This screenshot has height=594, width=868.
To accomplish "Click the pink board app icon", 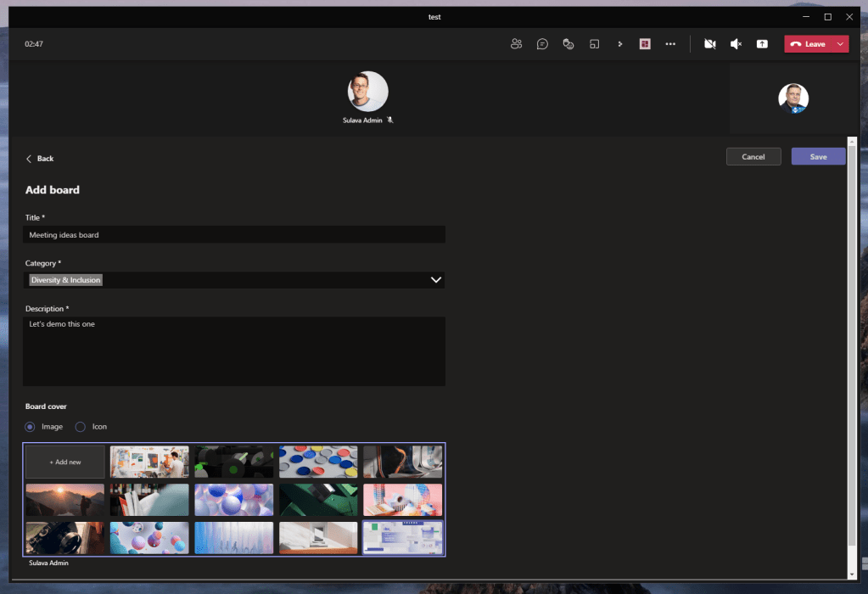I will coord(645,44).
